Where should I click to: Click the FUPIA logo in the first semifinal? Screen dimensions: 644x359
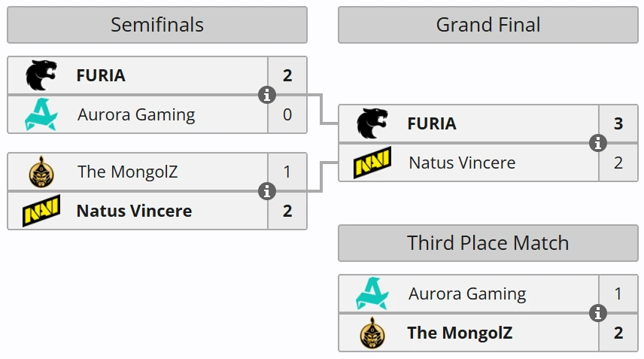coord(41,75)
